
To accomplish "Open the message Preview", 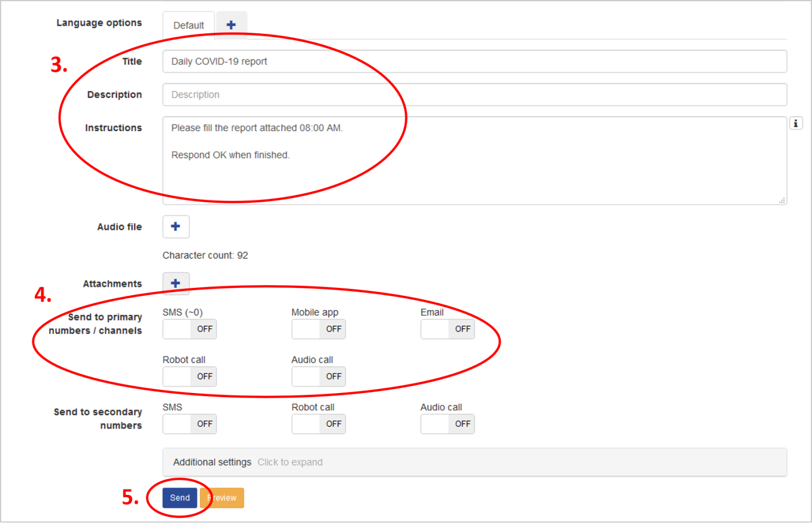I will [x=222, y=498].
